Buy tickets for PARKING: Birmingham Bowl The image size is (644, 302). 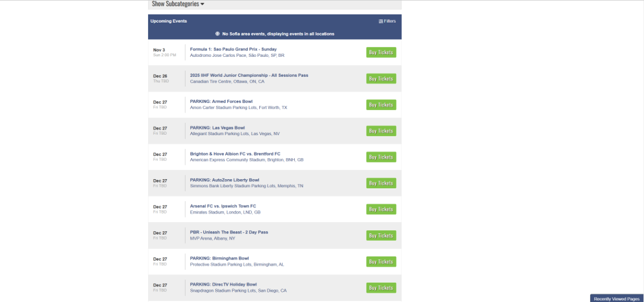click(381, 262)
